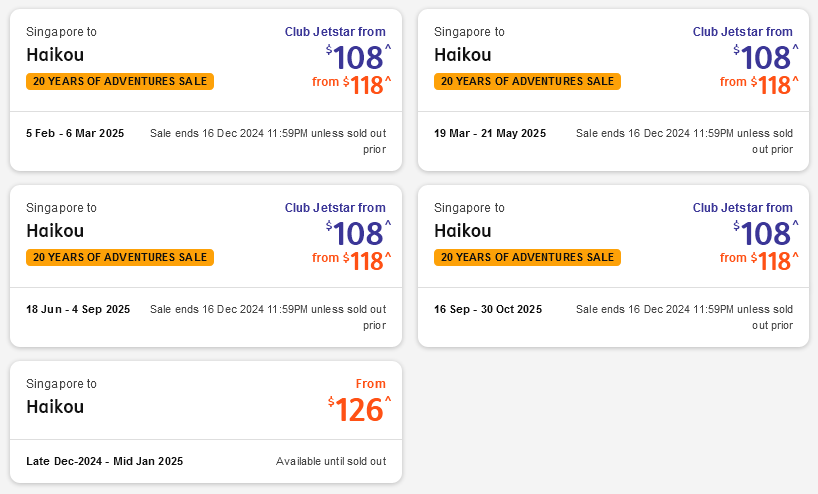Click the $108 Club Jetstar price for 18 Jun - 4 Sep
818x494 pixels.
pos(358,233)
